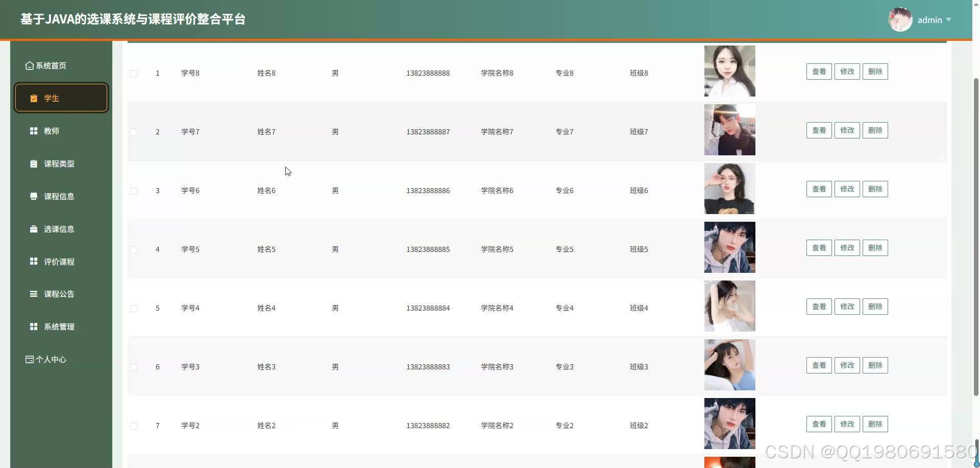Viewport: 980px width, 468px height.
Task: Click 修改 for student 姓名2
Action: pyautogui.click(x=847, y=424)
